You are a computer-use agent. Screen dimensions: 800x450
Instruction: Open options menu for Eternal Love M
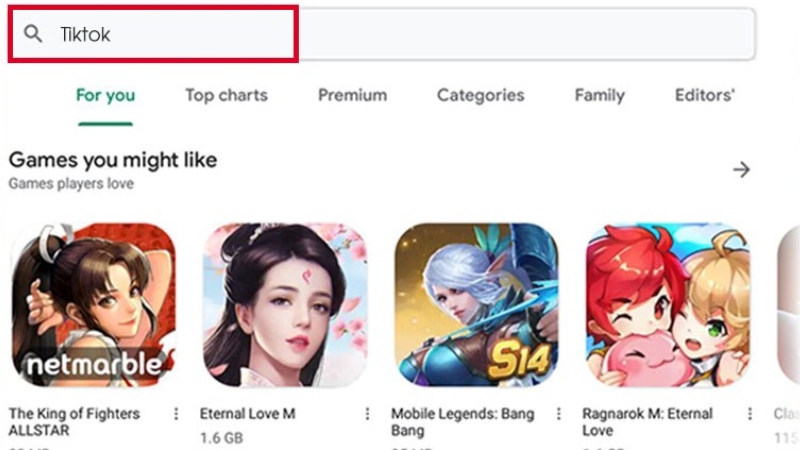point(367,414)
